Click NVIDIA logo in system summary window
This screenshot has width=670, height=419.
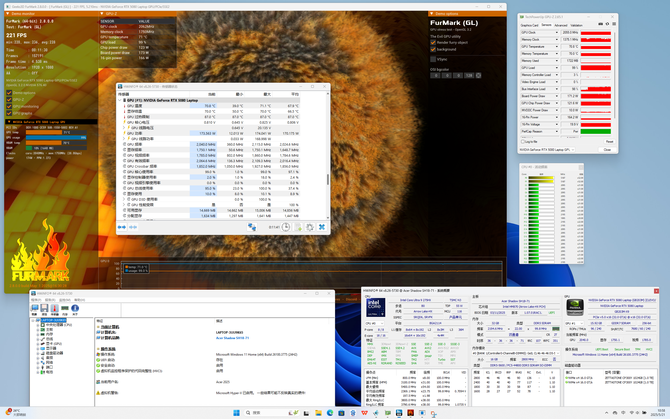coord(575,308)
